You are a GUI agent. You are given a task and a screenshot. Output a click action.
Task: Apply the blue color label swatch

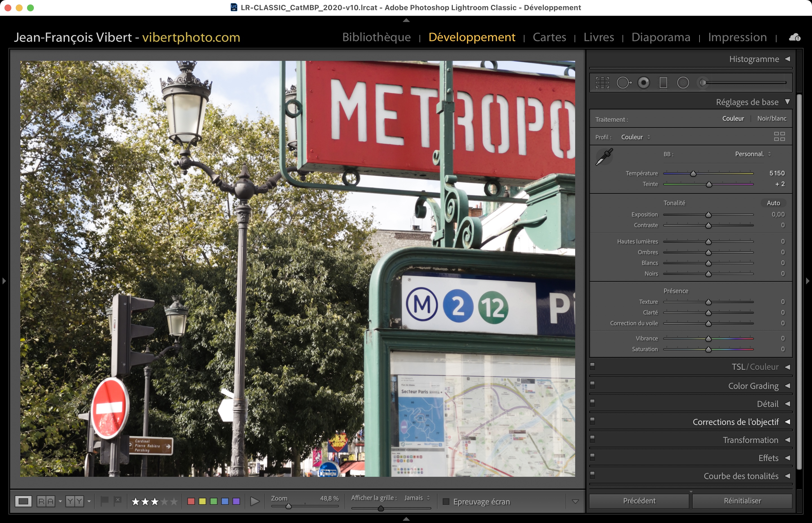[225, 501]
